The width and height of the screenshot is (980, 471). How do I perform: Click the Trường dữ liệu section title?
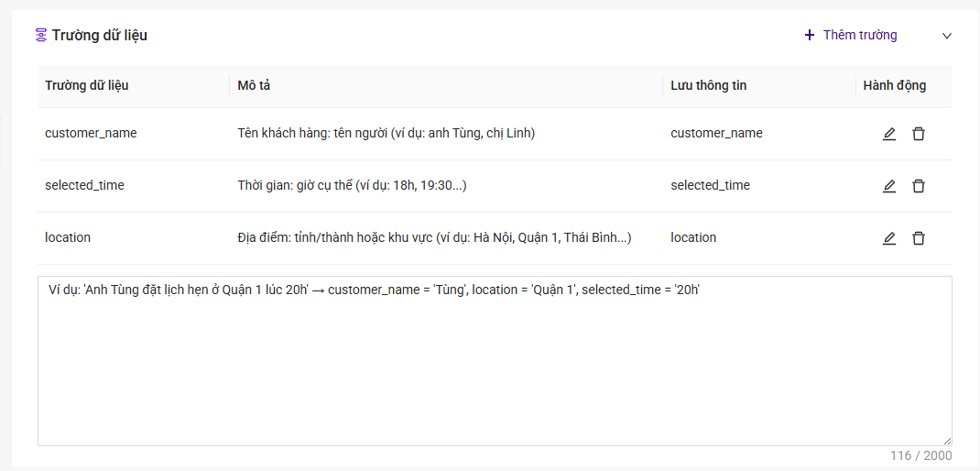(x=100, y=35)
